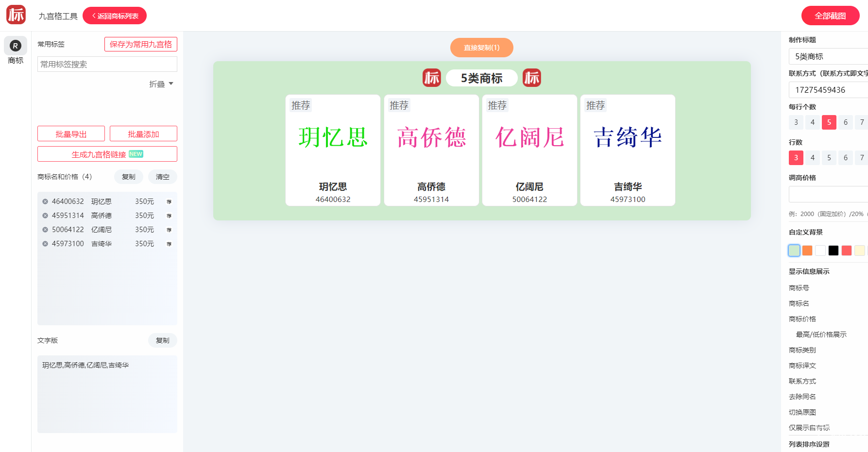The height and width of the screenshot is (452, 868).
Task: Copy the 商标名和价格 list
Action: click(x=129, y=177)
